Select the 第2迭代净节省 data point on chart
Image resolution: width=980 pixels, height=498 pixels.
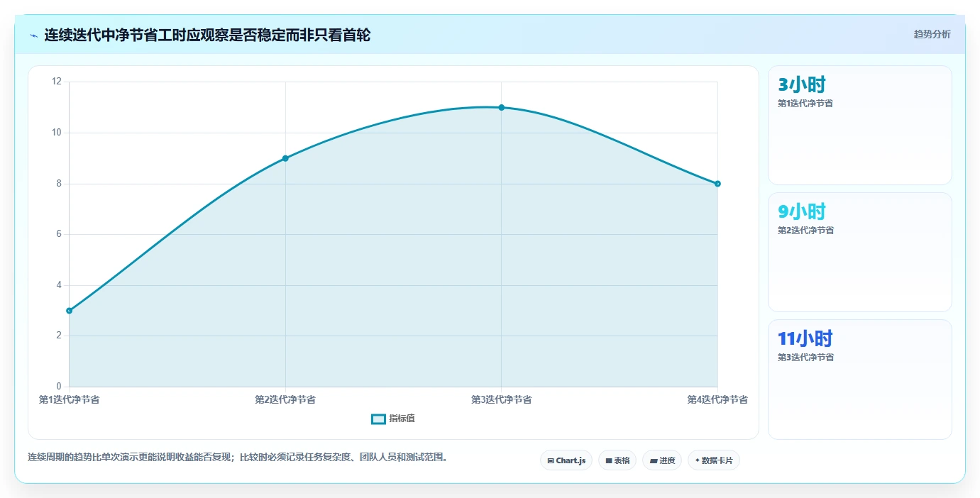285,158
